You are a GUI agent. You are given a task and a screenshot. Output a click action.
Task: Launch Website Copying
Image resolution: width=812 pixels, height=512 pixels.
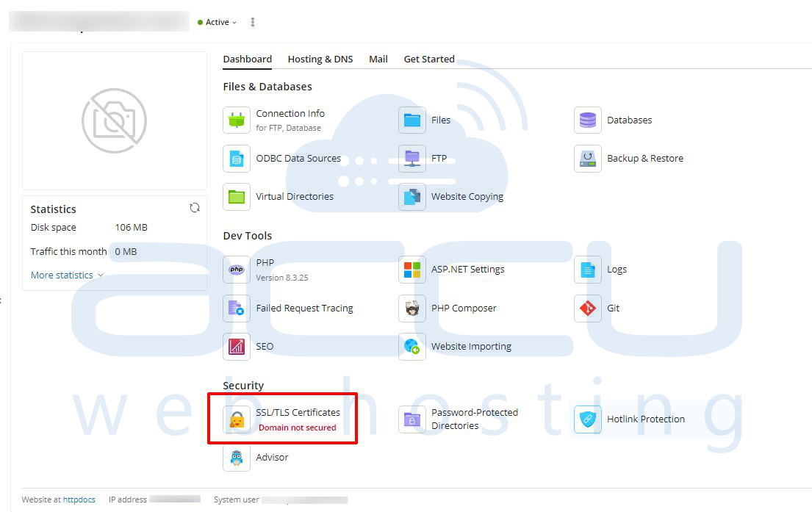click(x=467, y=196)
